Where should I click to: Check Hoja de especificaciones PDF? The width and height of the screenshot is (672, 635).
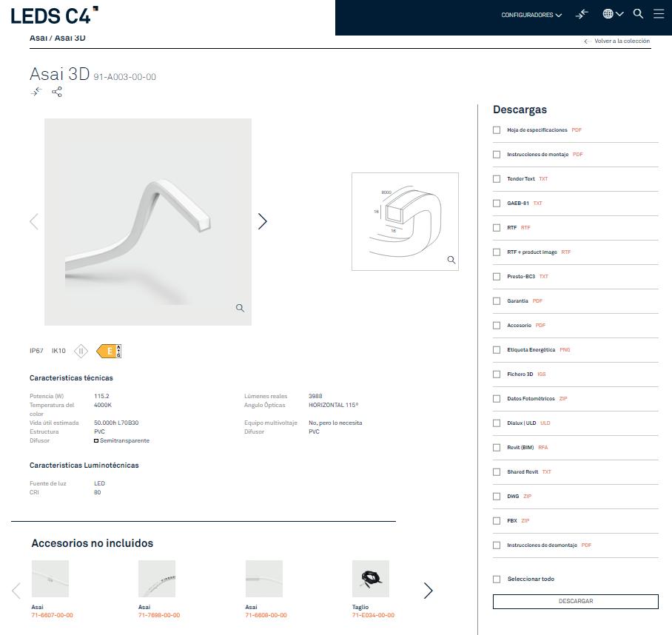click(497, 130)
